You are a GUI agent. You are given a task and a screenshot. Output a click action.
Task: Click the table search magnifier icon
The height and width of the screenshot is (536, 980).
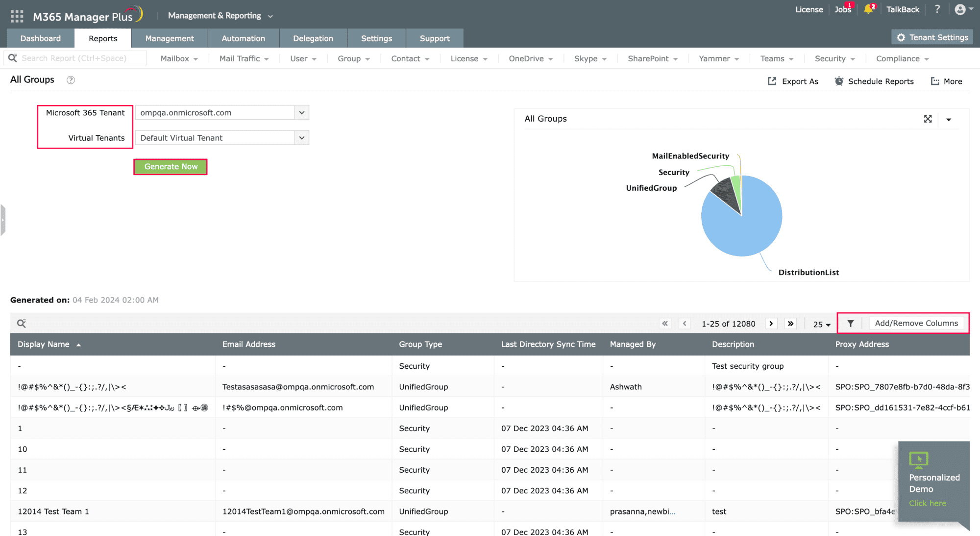[x=22, y=323]
